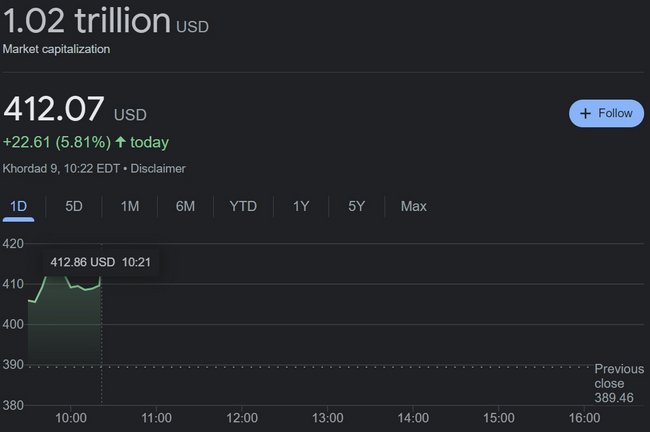This screenshot has height=432, width=650.
Task: Click the chart at the 15:00 mark
Action: (499, 323)
